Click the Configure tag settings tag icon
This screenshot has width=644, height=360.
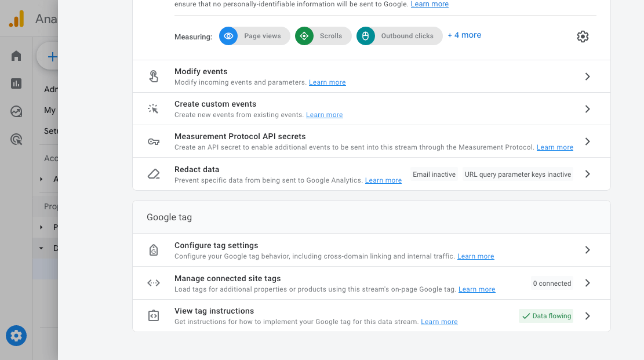tap(154, 250)
